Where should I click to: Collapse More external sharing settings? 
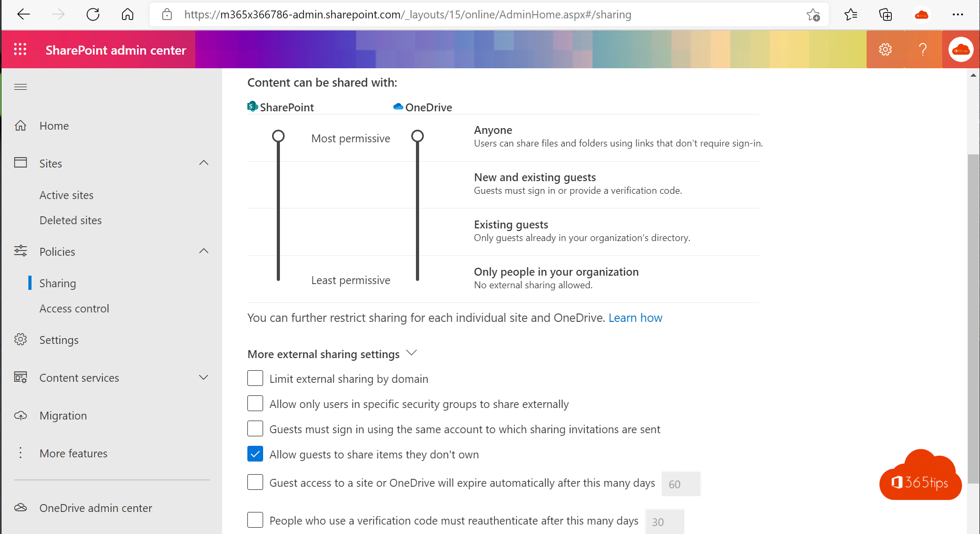point(412,353)
